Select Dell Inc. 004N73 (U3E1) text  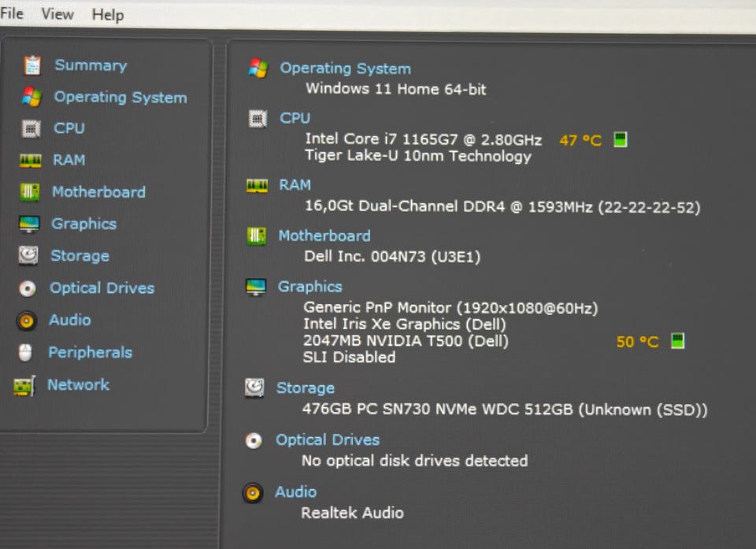pos(392,257)
